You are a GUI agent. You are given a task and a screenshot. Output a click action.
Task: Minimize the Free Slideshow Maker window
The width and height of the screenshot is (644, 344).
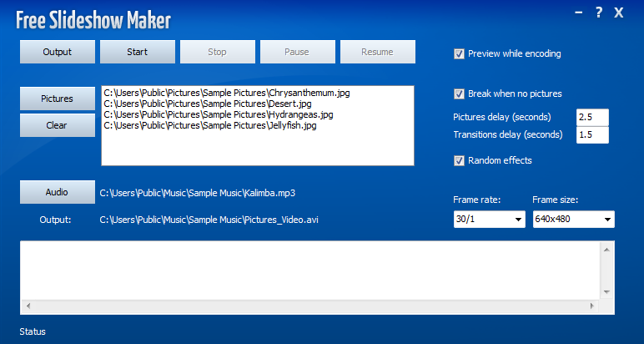[578, 13]
